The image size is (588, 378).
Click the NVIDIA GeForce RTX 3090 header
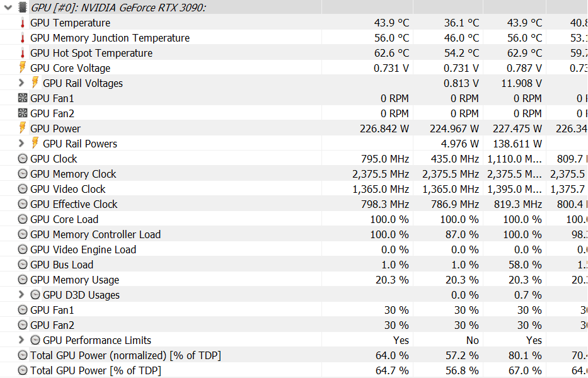[118, 8]
